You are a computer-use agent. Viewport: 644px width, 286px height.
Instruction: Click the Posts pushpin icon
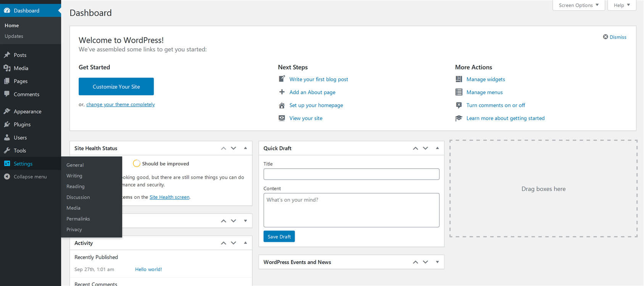pos(7,55)
